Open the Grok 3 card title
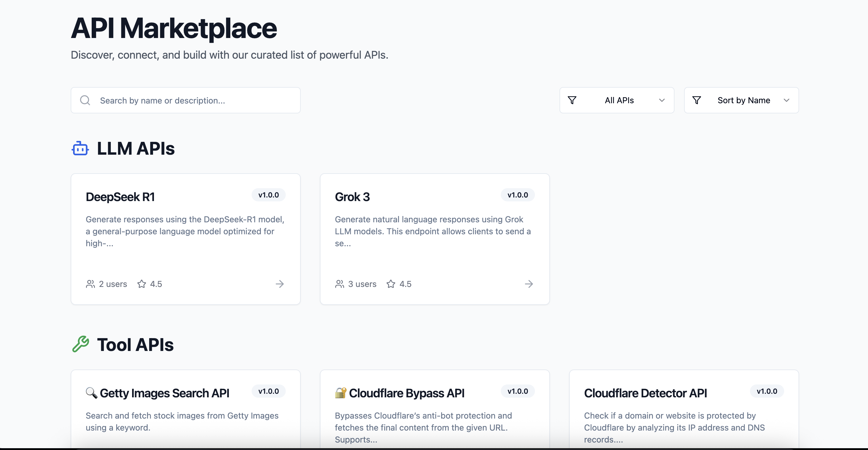Screen dimensions: 868x450 [352, 197]
